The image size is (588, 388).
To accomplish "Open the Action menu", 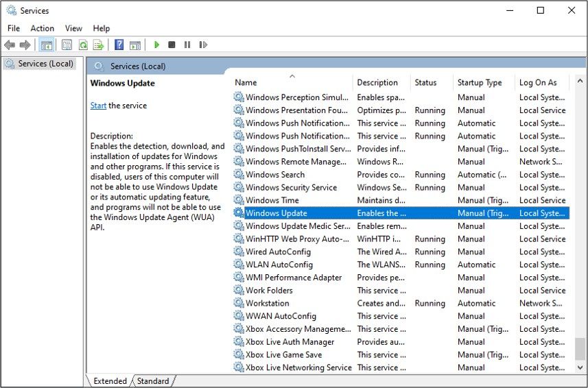I will tap(42, 29).
